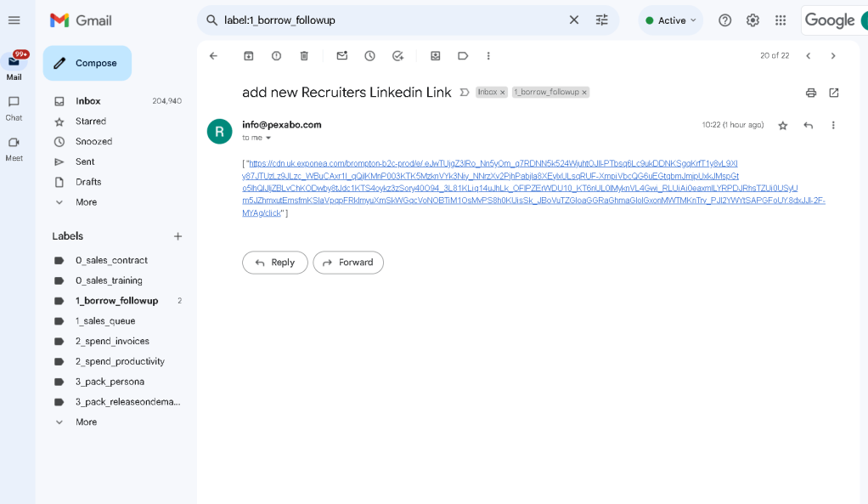Viewport: 868px width, 504px height.
Task: Toggle importance marker beside the subject
Action: point(465,93)
